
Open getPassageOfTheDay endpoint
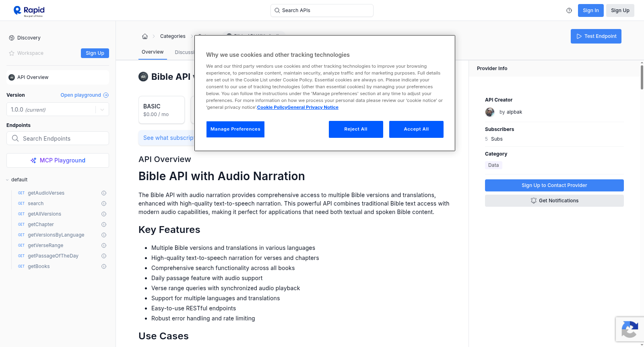(x=53, y=256)
